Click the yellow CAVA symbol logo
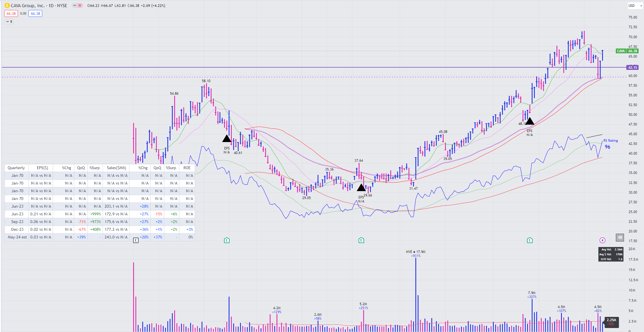 7,5
